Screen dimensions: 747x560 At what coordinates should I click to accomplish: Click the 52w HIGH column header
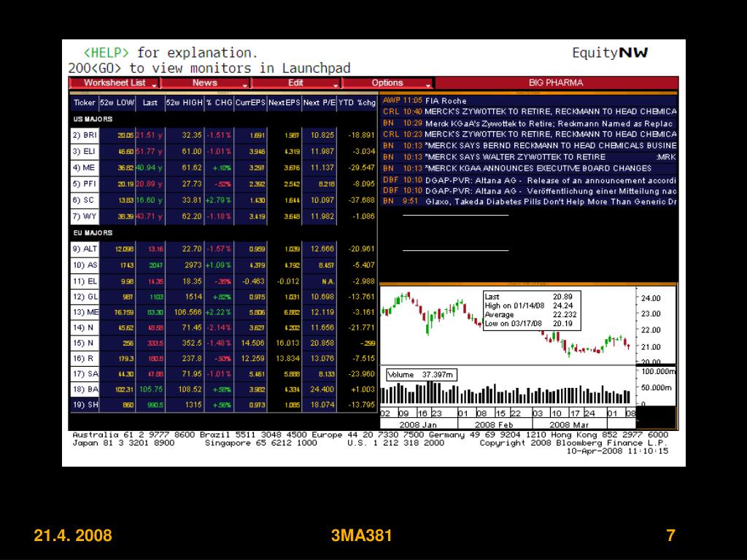(185, 102)
